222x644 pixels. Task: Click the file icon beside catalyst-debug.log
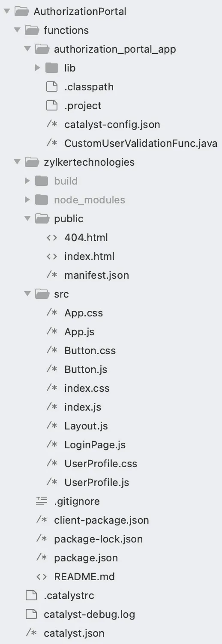point(31,614)
